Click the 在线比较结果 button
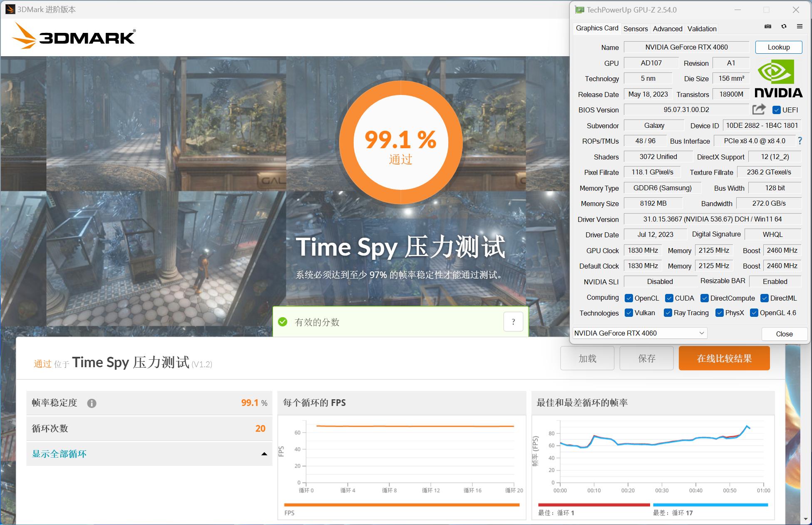This screenshot has height=525, width=812. [724, 358]
